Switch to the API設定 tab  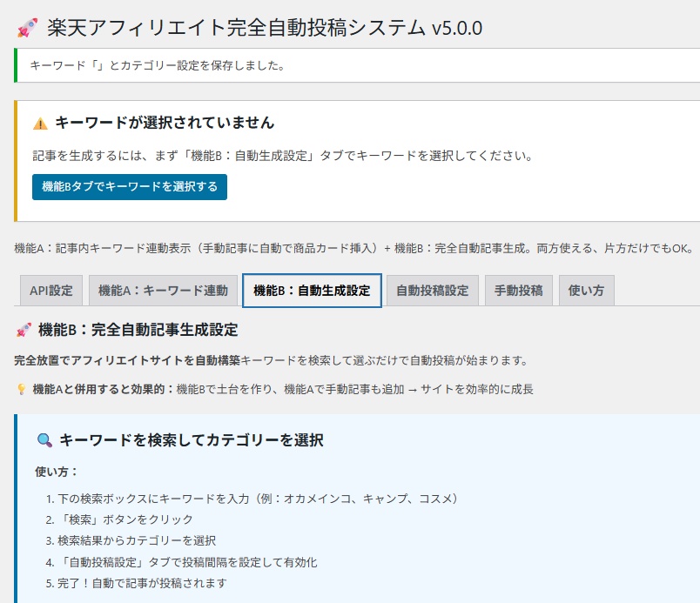point(50,291)
